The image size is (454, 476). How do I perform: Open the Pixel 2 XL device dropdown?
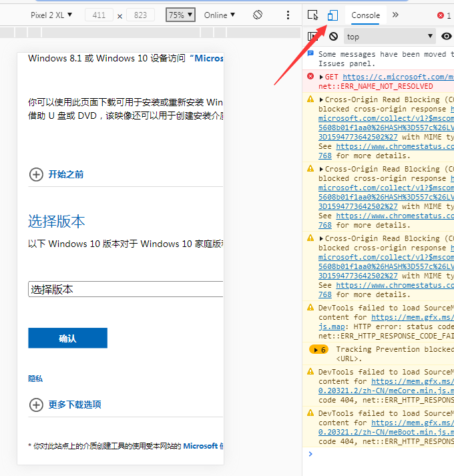[x=53, y=15]
